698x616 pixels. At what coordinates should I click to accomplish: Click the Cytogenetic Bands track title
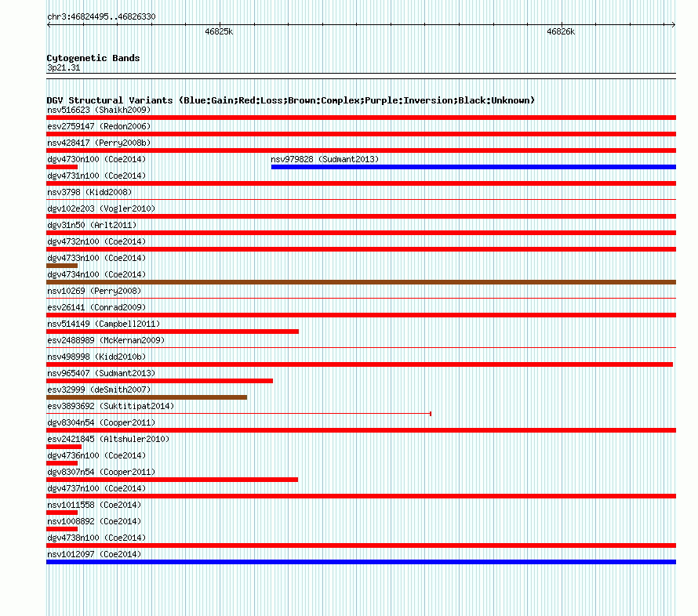tap(93, 58)
